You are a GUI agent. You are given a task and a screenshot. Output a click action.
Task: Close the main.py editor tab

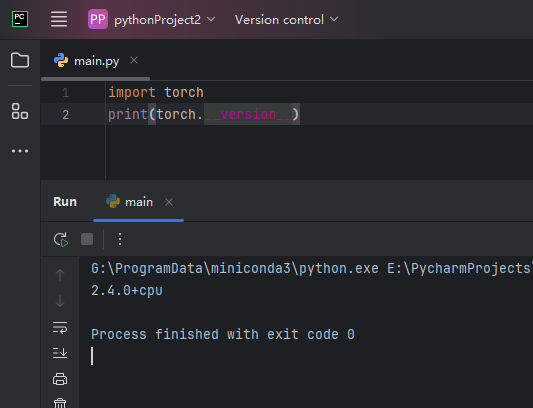pyautogui.click(x=134, y=60)
